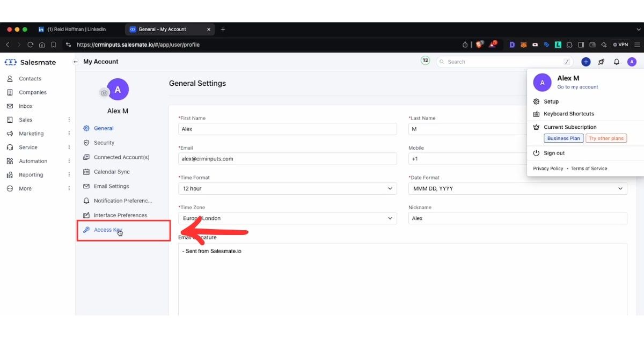Open Setup from the profile menu
The height and width of the screenshot is (338, 644).
[x=551, y=101]
